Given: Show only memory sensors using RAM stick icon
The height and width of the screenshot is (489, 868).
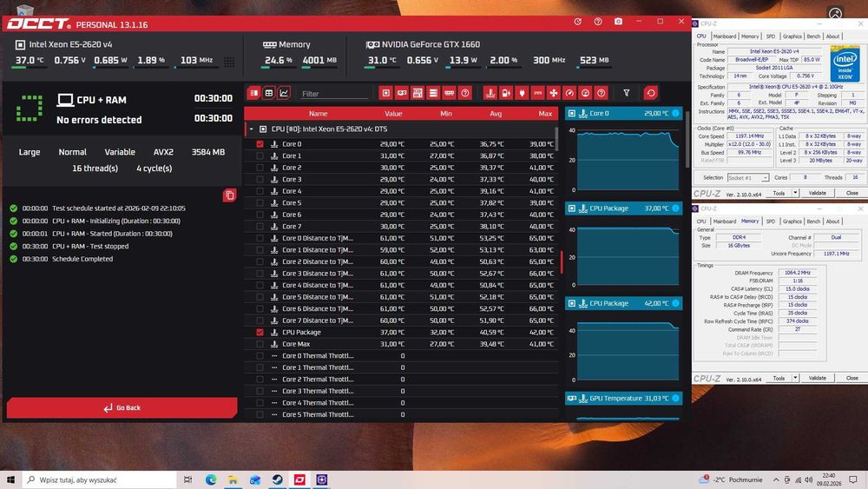Looking at the screenshot, I should [449, 93].
